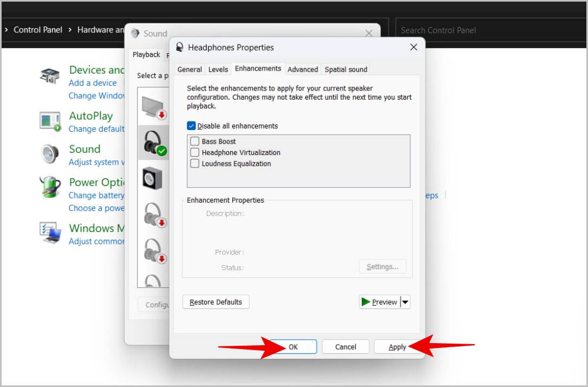The height and width of the screenshot is (387, 588).
Task: Enable Loudness Equalization checkbox
Action: point(194,163)
